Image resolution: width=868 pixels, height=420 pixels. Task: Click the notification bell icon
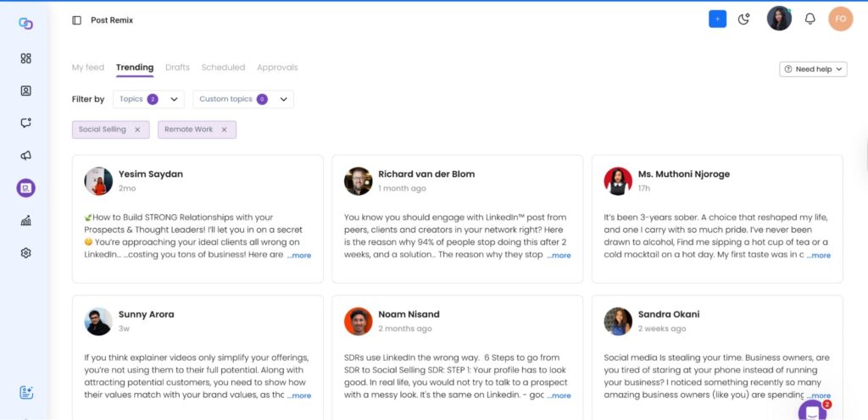(810, 19)
